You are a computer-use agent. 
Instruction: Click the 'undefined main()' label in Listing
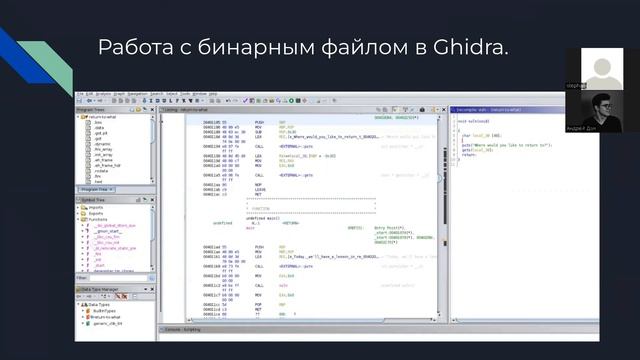(x=263, y=218)
